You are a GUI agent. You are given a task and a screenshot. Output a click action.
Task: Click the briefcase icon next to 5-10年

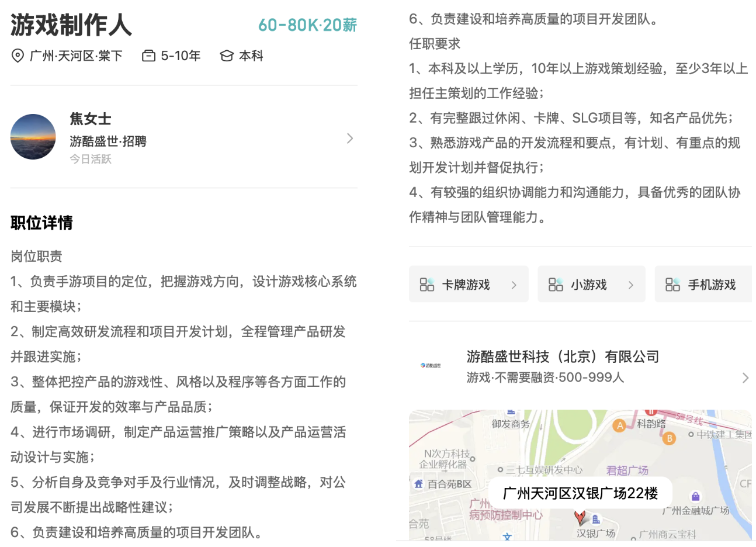(x=149, y=56)
